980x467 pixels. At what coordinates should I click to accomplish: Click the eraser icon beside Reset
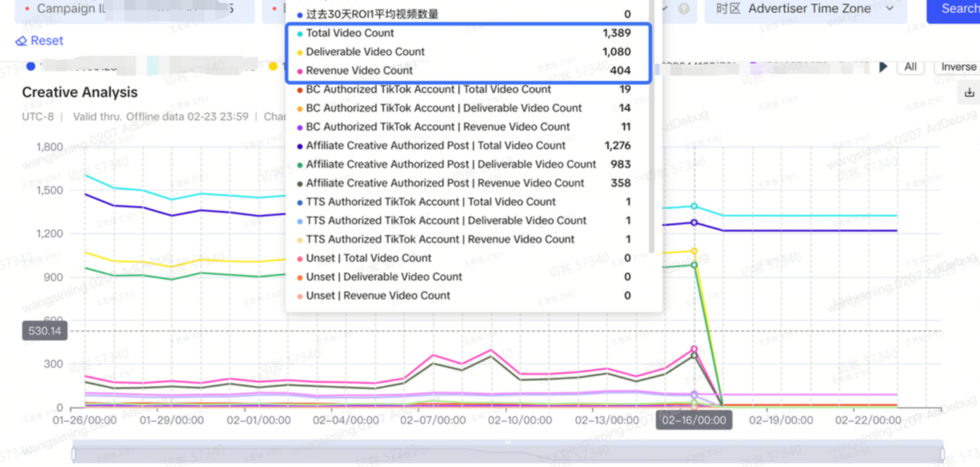(21, 41)
